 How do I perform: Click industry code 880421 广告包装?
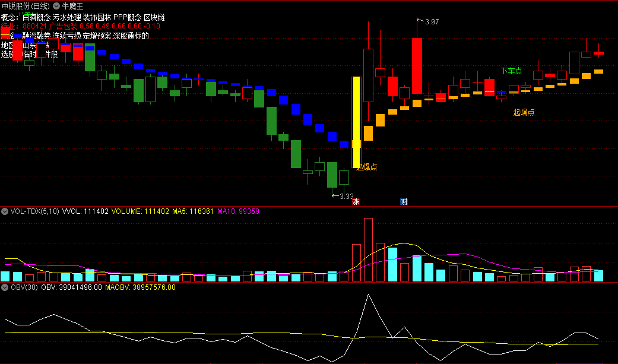coord(50,26)
